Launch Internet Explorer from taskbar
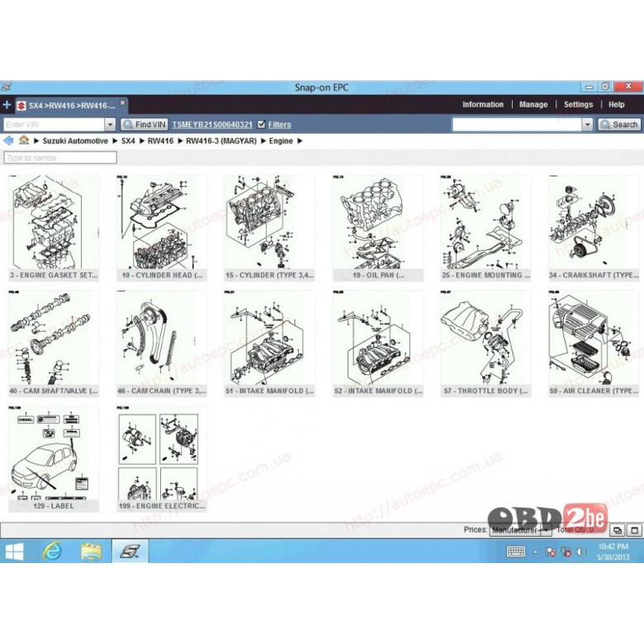The image size is (644, 644). click(x=52, y=552)
